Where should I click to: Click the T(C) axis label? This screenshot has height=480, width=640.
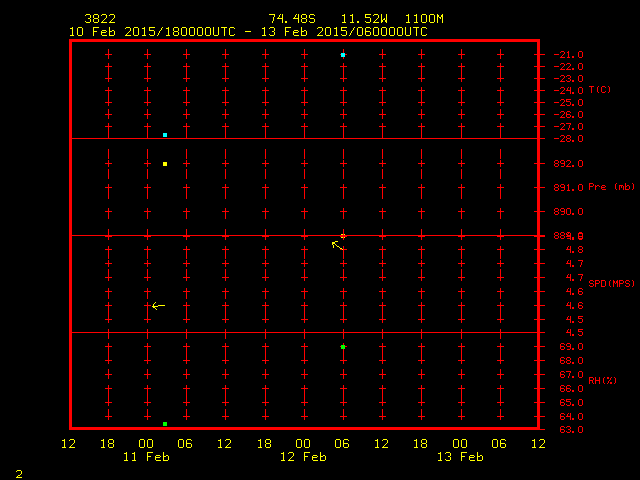599,90
